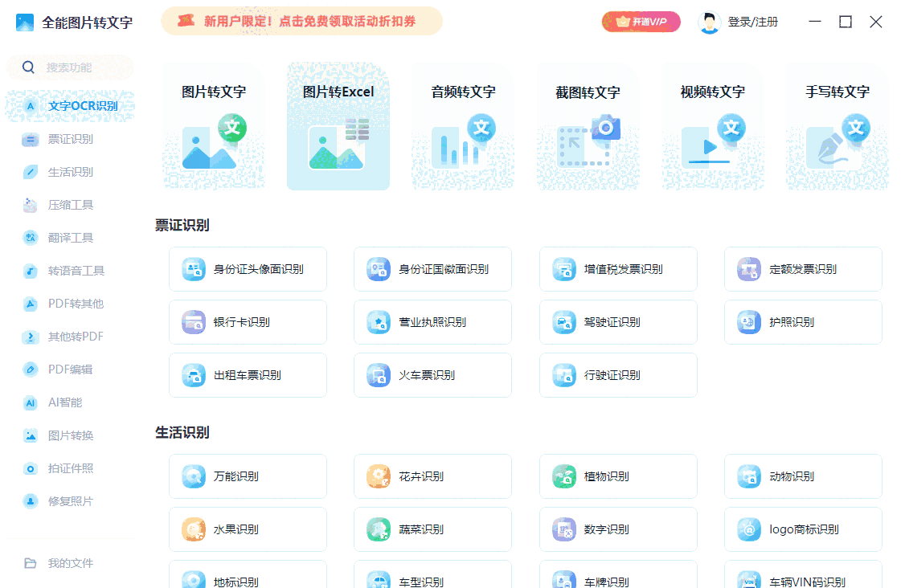Image resolution: width=901 pixels, height=588 pixels.
Task: Open 登录/注册 to sign in
Action: (x=753, y=22)
